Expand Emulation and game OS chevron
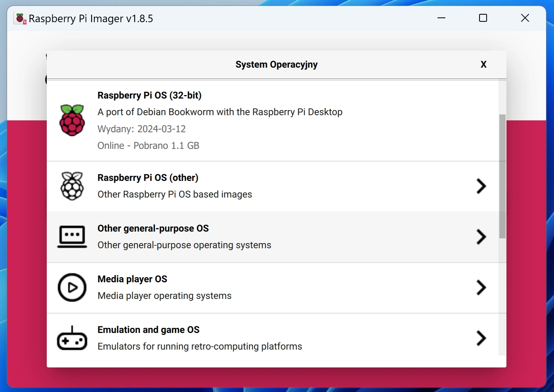This screenshot has width=554, height=392. click(x=481, y=338)
